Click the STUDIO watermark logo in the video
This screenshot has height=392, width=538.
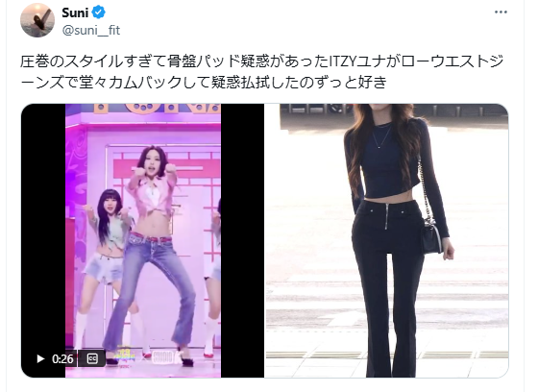click(x=164, y=357)
